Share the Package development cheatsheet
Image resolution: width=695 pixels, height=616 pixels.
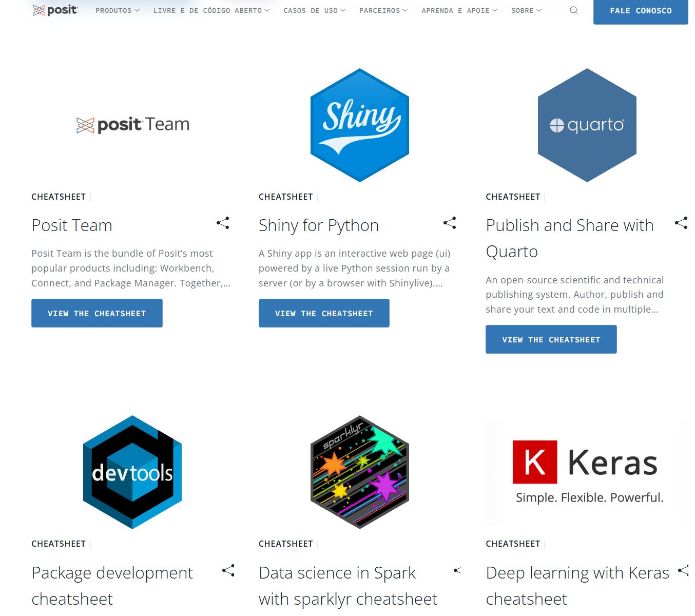click(228, 570)
